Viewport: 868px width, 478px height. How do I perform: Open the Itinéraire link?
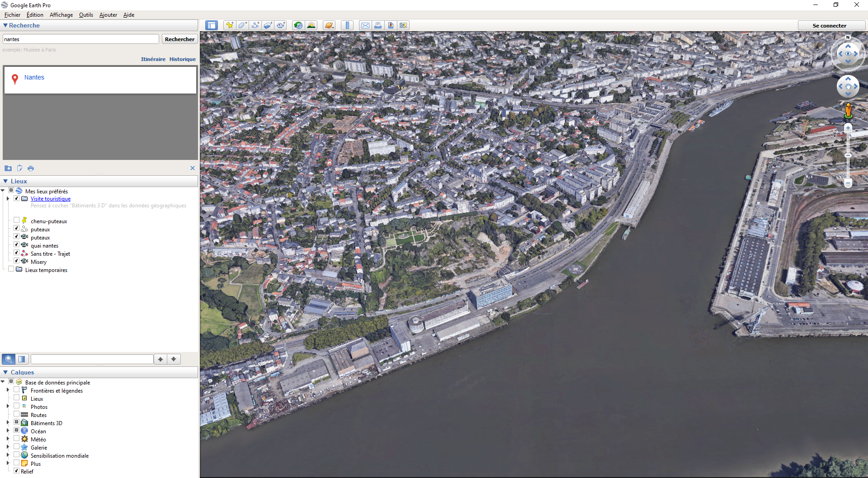[x=153, y=59]
